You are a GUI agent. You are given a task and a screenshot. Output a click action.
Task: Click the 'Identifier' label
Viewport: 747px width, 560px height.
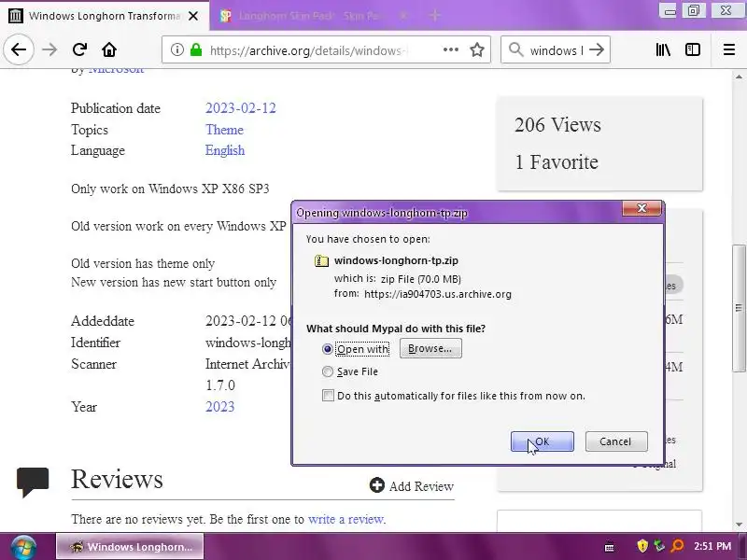96,343
